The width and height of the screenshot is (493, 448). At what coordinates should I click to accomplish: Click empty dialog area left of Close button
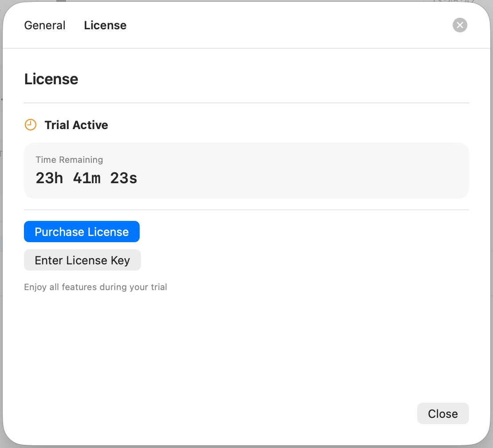coord(266,413)
